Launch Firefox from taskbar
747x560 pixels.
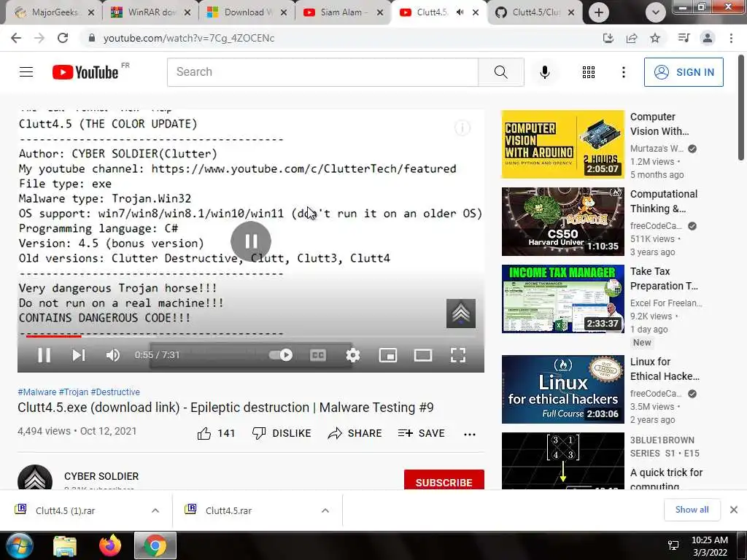pos(109,545)
